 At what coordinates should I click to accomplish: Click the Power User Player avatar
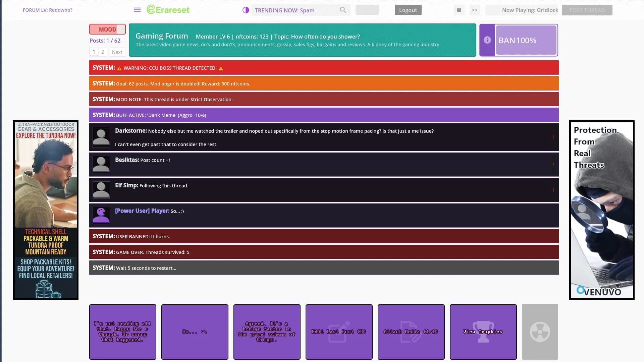click(101, 215)
